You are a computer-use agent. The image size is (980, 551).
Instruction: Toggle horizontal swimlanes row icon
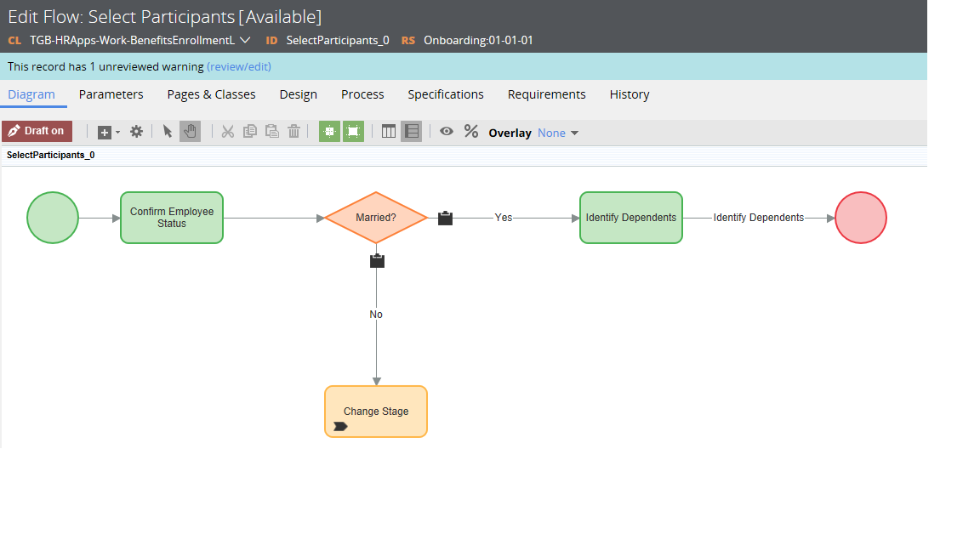411,132
